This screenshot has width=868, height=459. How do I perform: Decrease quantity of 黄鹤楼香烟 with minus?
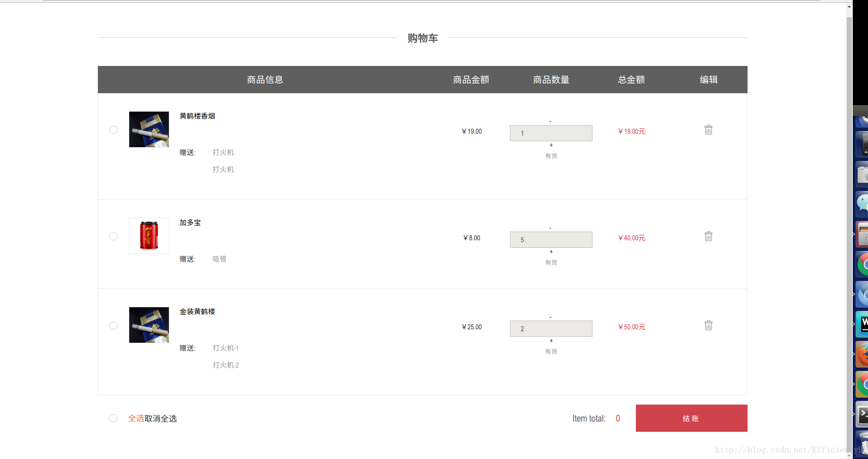click(551, 121)
